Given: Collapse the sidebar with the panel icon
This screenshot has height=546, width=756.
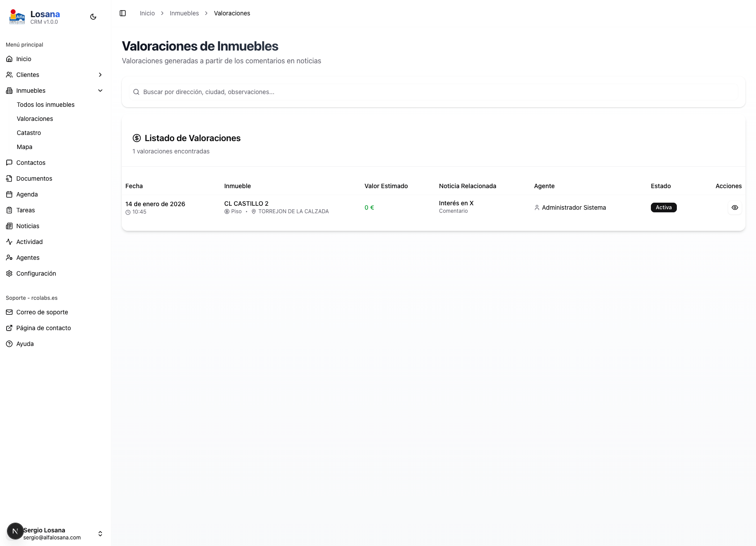Looking at the screenshot, I should pos(123,13).
